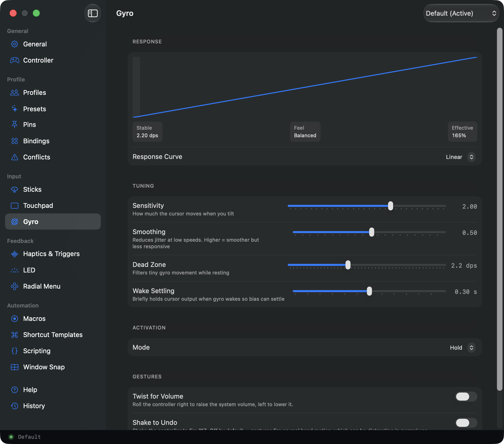Screen dimensions: 504x444
Task: Click the Radial Menu circles icon
Action: pyautogui.click(x=15, y=286)
